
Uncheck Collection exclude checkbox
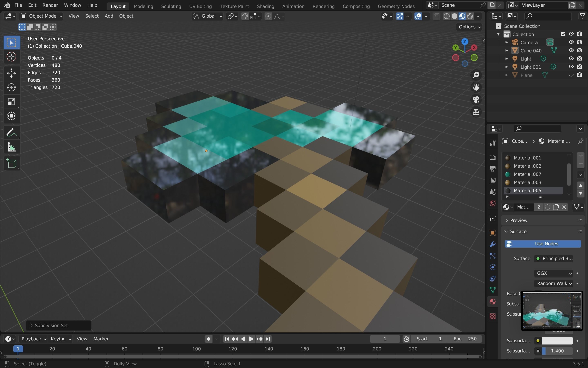[563, 34]
